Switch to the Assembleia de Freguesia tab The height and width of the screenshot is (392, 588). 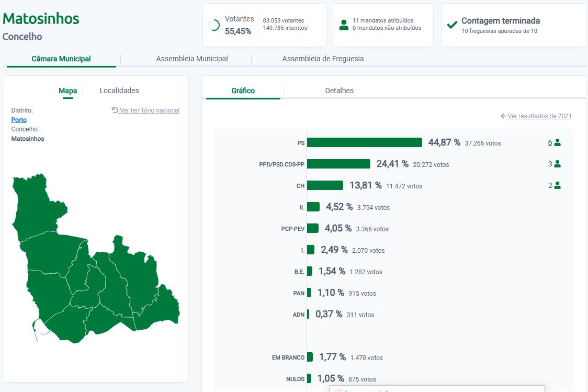click(x=323, y=59)
